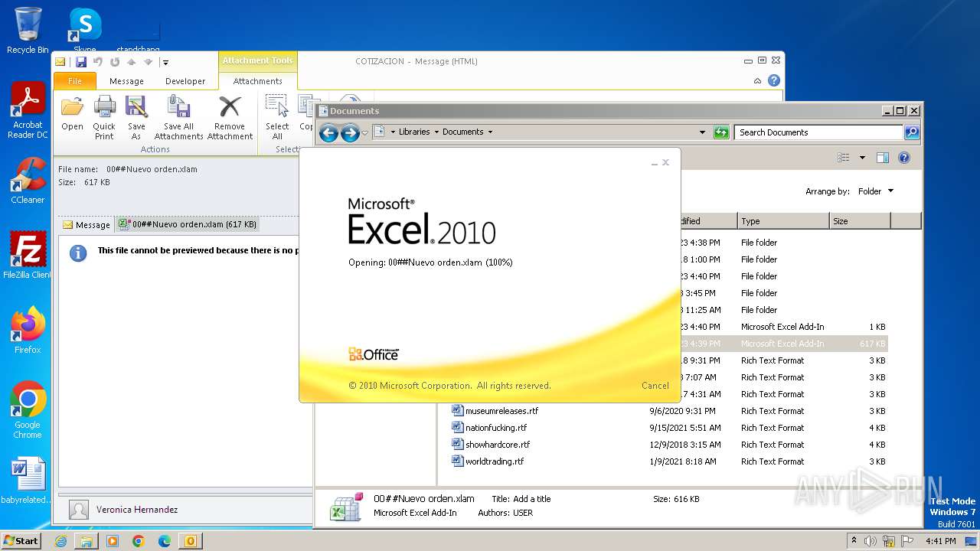Select the Attachments ribbon tab
The width and height of the screenshot is (980, 551).
(x=257, y=81)
